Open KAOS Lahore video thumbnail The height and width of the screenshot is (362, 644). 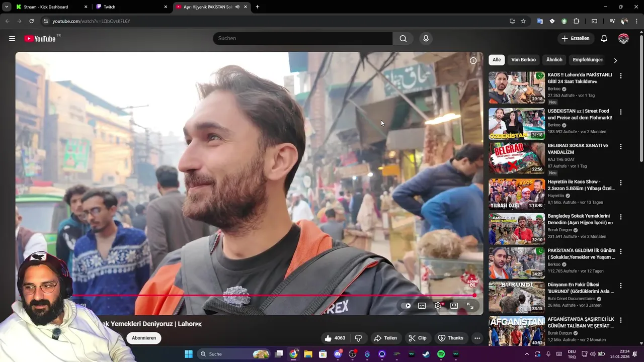pos(517,87)
